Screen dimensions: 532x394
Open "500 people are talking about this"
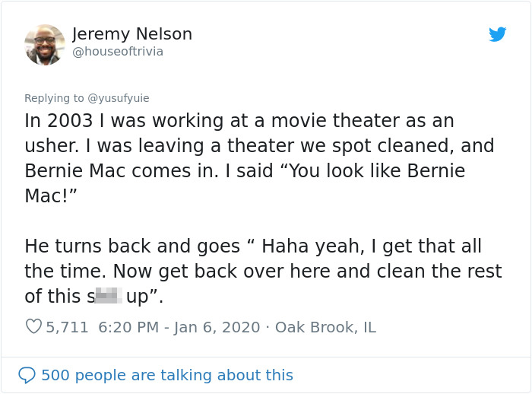click(167, 375)
